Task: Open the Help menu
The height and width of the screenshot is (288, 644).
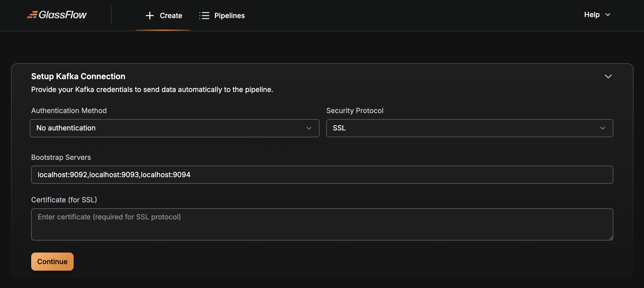Action: click(592, 15)
